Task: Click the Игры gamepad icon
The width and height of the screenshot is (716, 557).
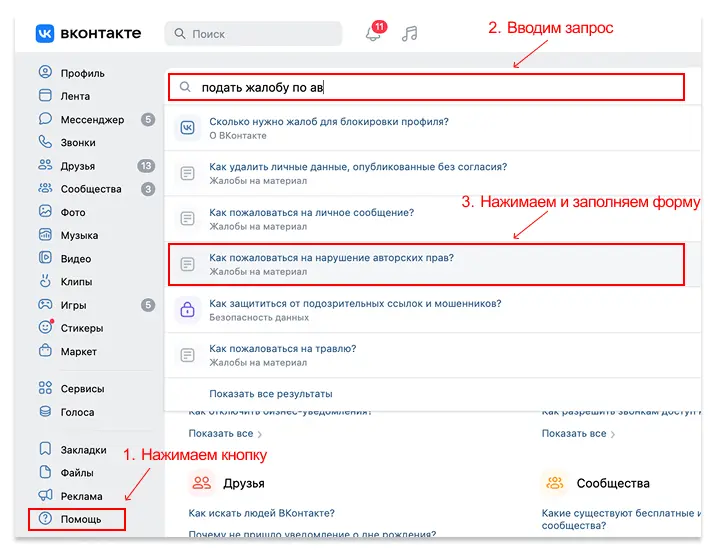Action: coord(45,304)
